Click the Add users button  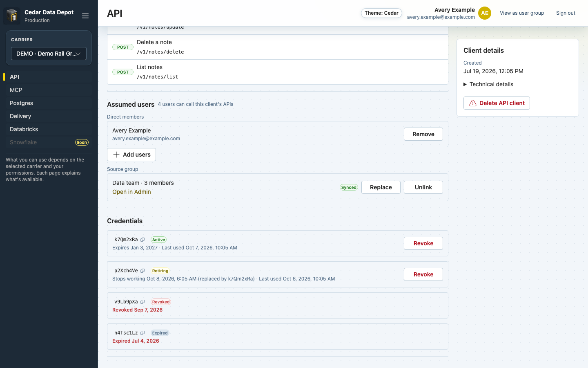point(131,155)
